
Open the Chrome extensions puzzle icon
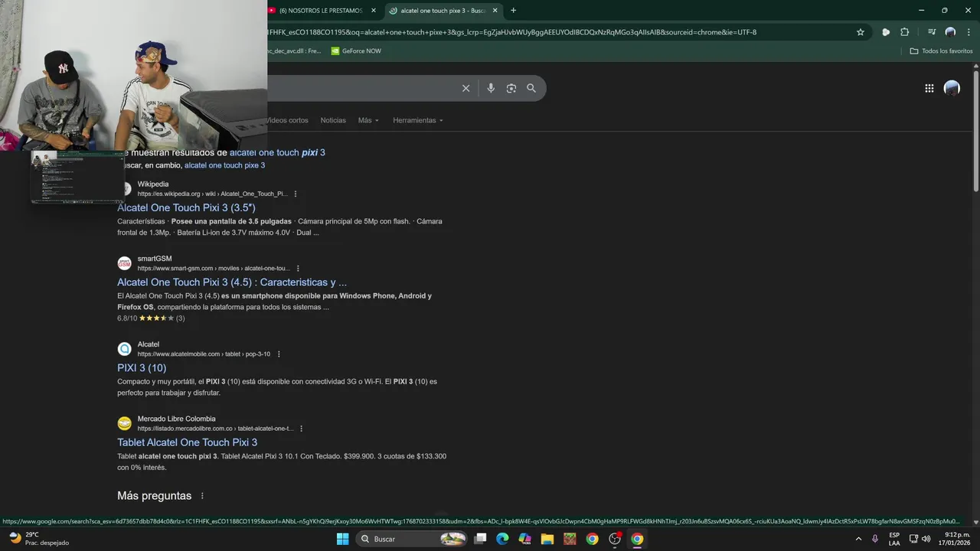coord(905,32)
